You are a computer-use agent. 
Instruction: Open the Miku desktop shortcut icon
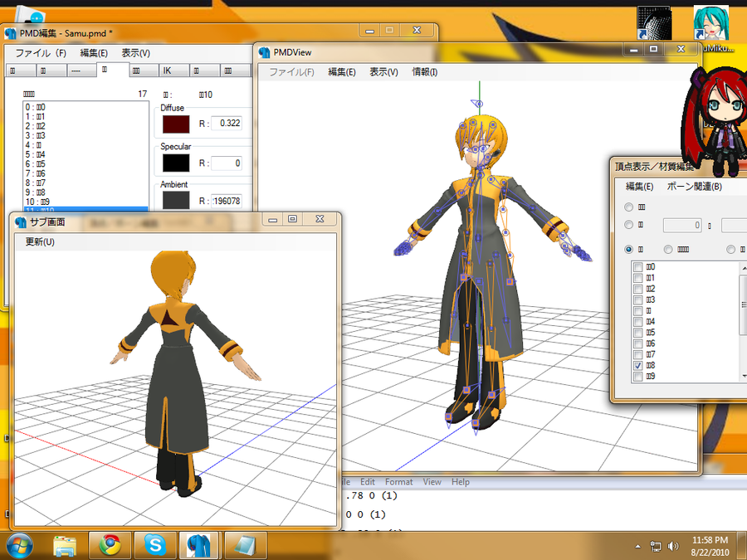(x=712, y=22)
